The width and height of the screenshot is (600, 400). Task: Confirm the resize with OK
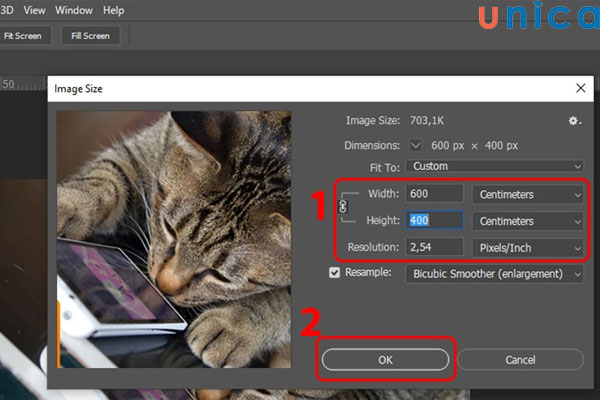(x=385, y=359)
